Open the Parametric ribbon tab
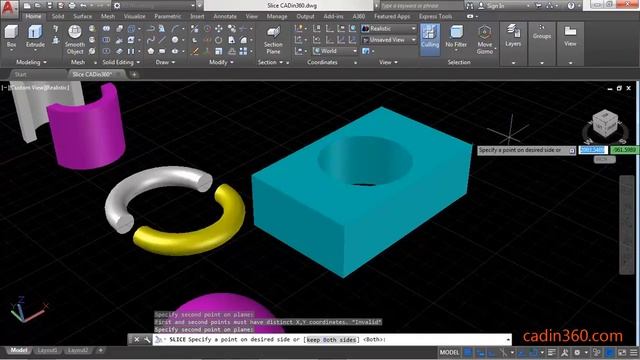The width and height of the screenshot is (640, 360). (x=168, y=16)
